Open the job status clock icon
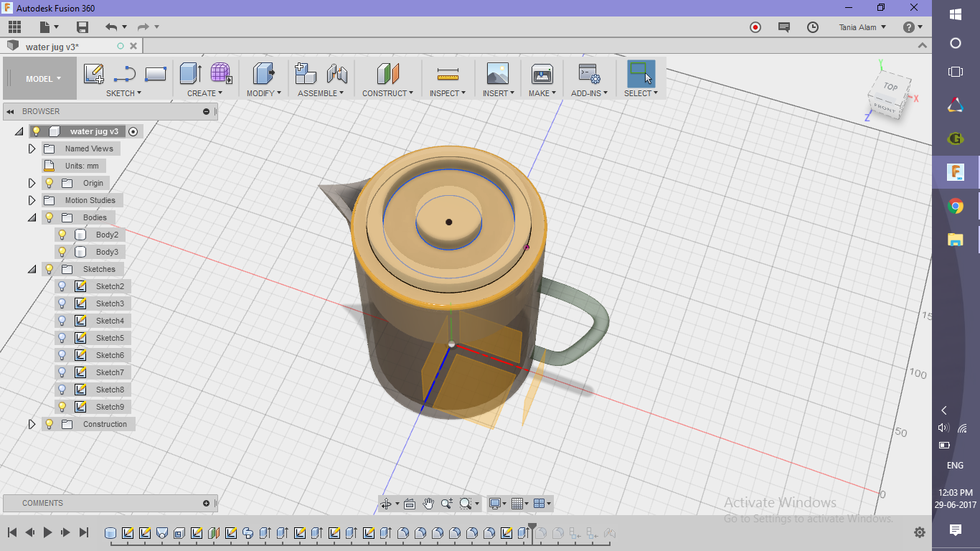 (x=813, y=27)
